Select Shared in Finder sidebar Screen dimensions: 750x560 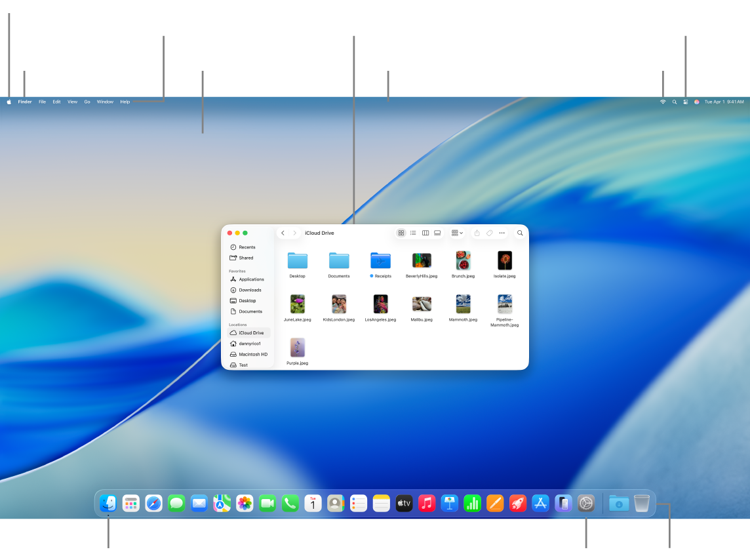click(x=248, y=258)
